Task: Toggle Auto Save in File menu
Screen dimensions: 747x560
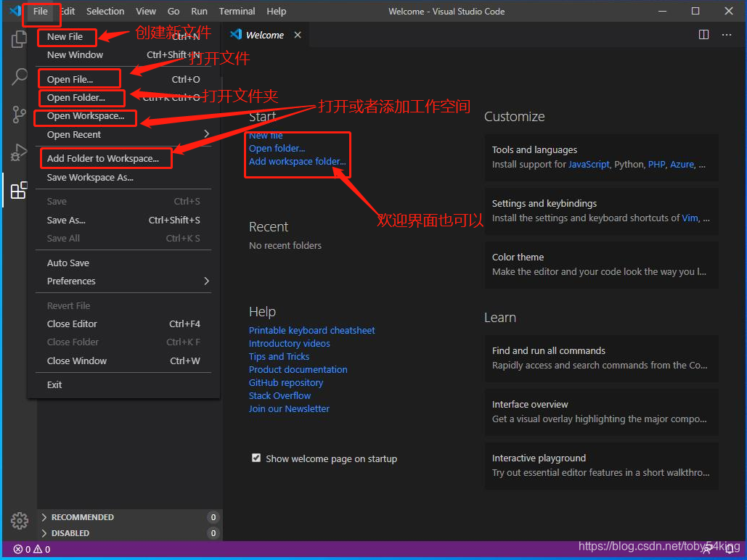Action: pyautogui.click(x=123, y=263)
